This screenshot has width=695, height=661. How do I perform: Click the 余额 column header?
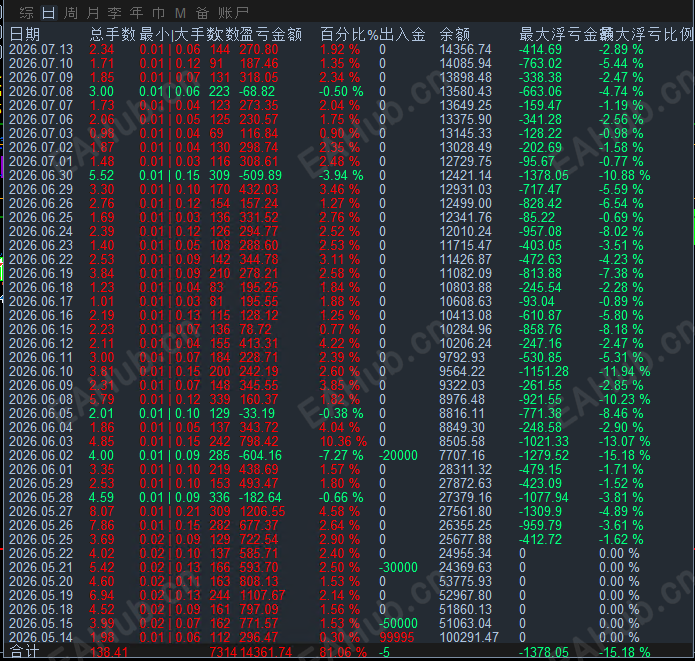454,34
